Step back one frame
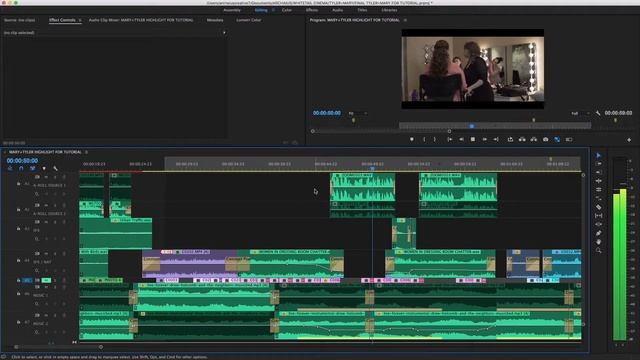This screenshot has width=640, height=360. (461, 140)
